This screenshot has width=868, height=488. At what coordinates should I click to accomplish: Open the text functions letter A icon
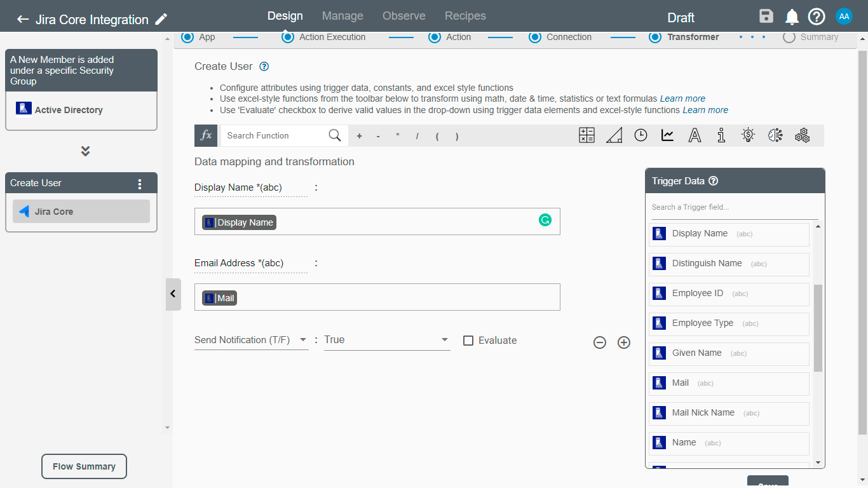[x=695, y=135]
